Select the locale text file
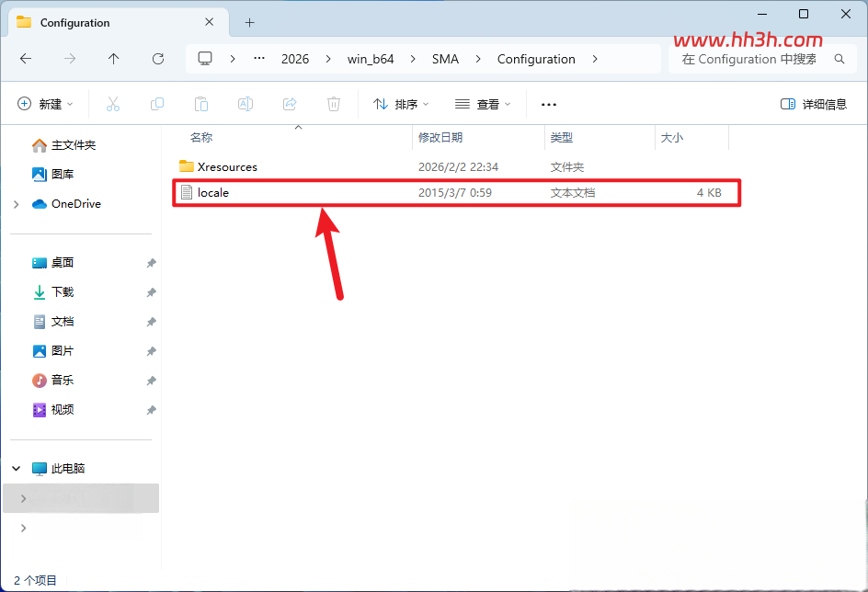 click(456, 192)
